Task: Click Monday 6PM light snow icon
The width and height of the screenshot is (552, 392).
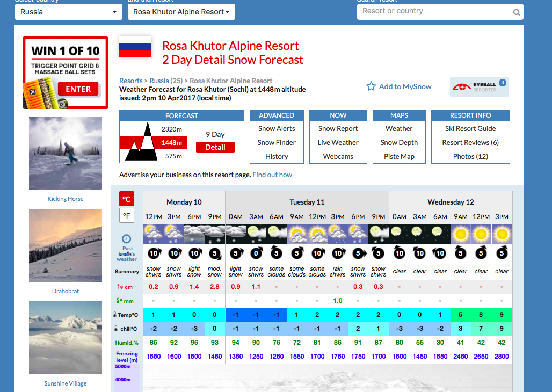Action: tap(194, 234)
